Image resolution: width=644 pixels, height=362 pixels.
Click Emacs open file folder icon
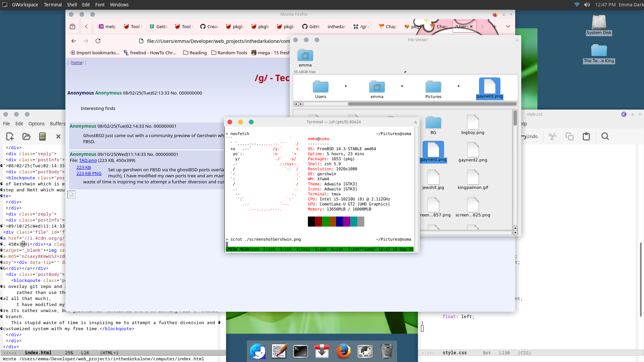[x=26, y=136]
